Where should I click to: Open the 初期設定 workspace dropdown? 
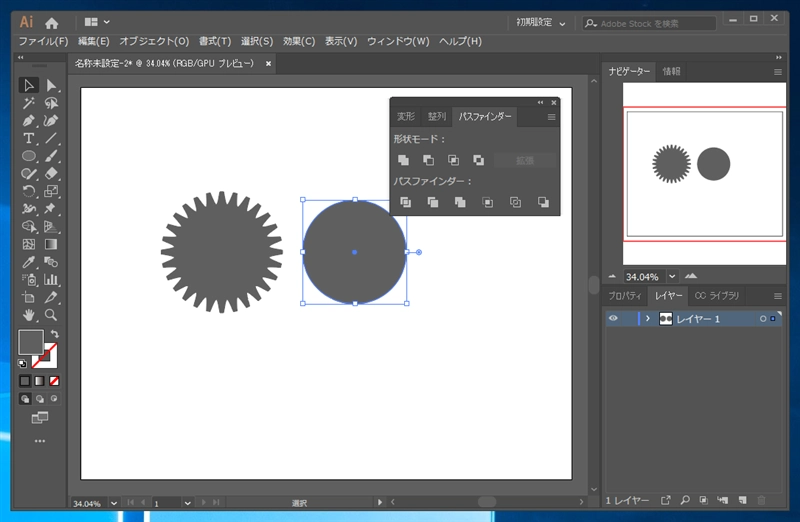(x=540, y=23)
